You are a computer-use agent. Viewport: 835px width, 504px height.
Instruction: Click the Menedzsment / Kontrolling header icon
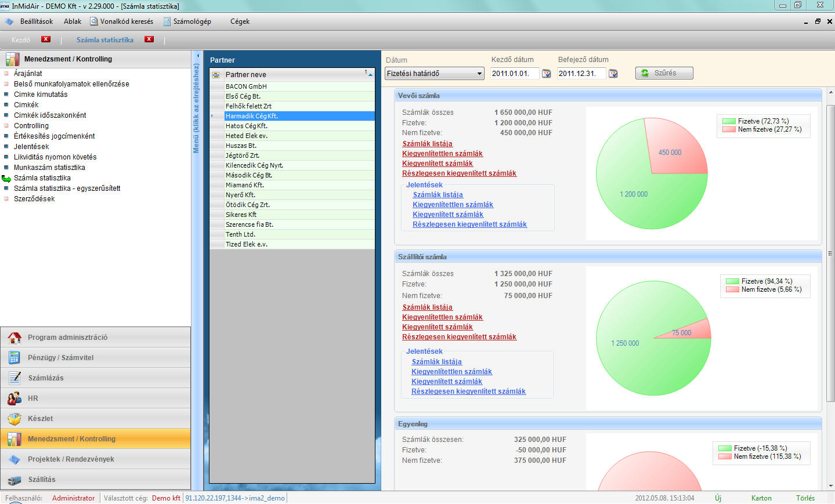12,59
